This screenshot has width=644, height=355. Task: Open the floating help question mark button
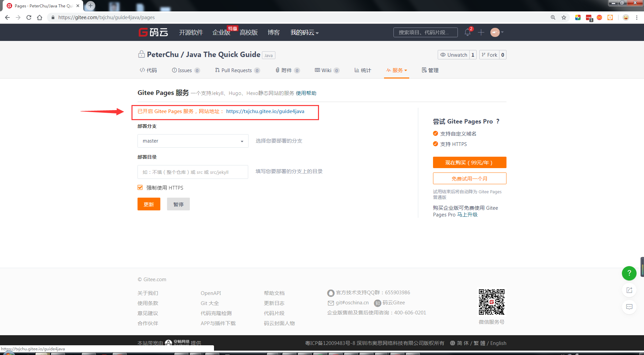pyautogui.click(x=629, y=273)
